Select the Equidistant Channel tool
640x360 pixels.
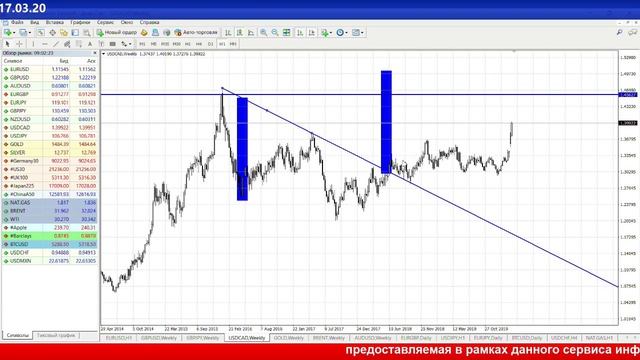[67, 44]
